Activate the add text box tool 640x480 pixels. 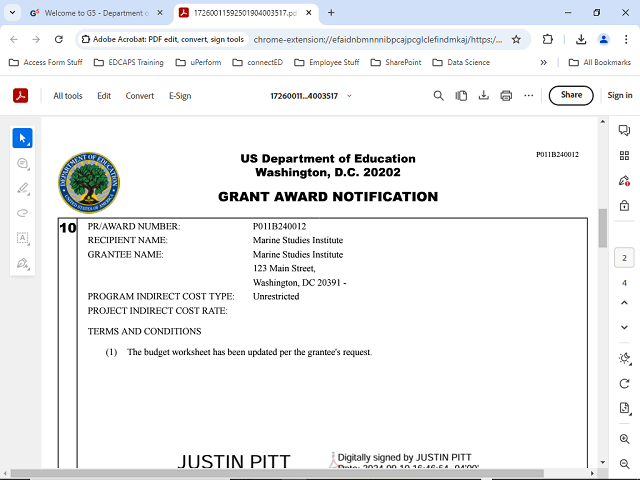(22, 238)
